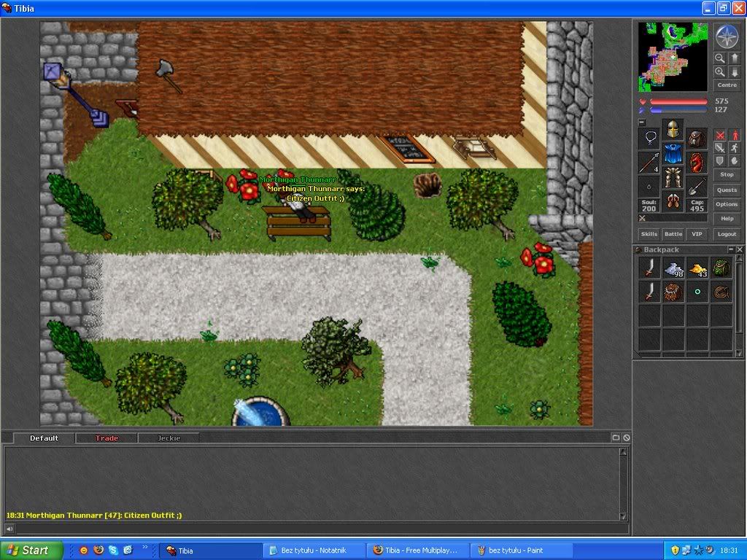Toggle chase opponent mode
The image size is (747, 560).
tap(734, 148)
